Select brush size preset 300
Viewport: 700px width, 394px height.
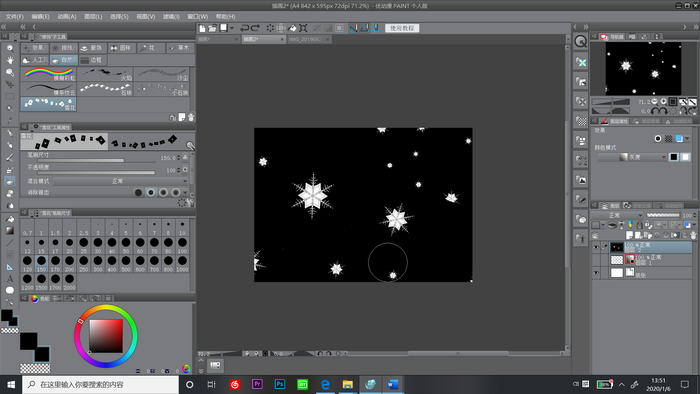click(98, 263)
